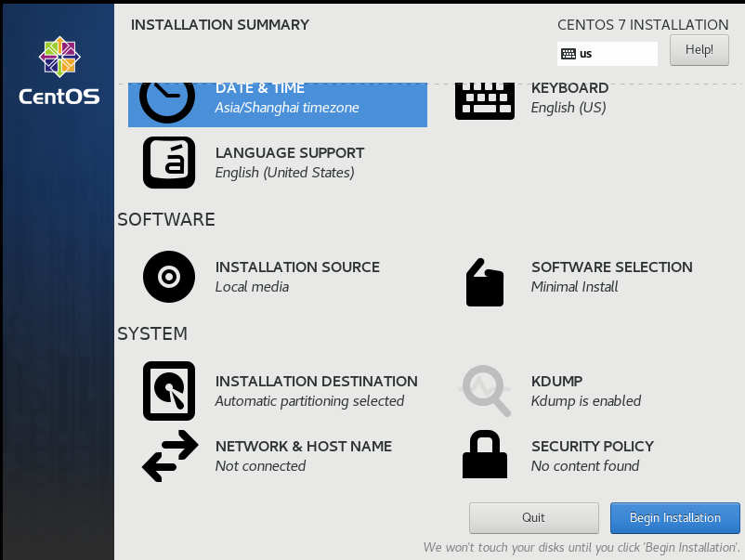This screenshot has height=560, width=745.
Task: Open DATE & TIME label
Action: tap(260, 88)
